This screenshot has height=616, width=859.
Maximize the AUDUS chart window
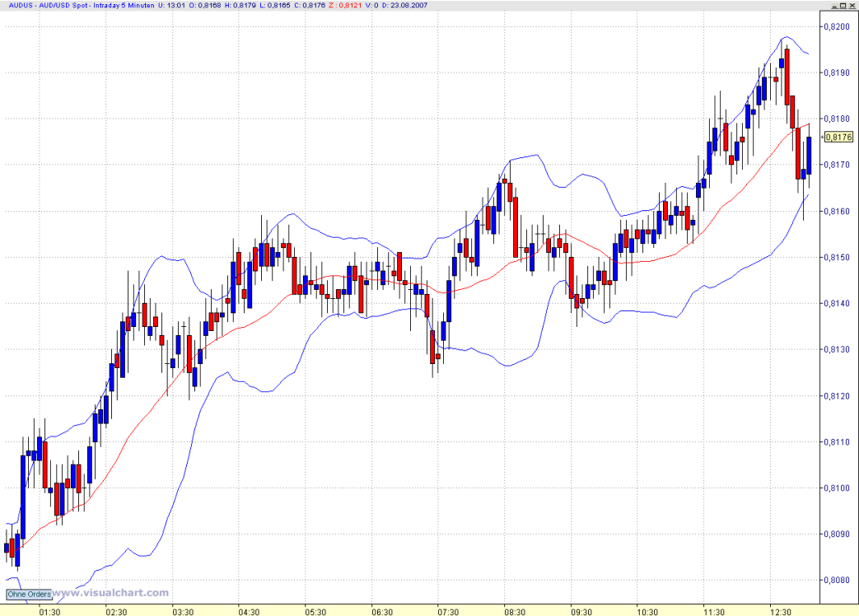843,6
